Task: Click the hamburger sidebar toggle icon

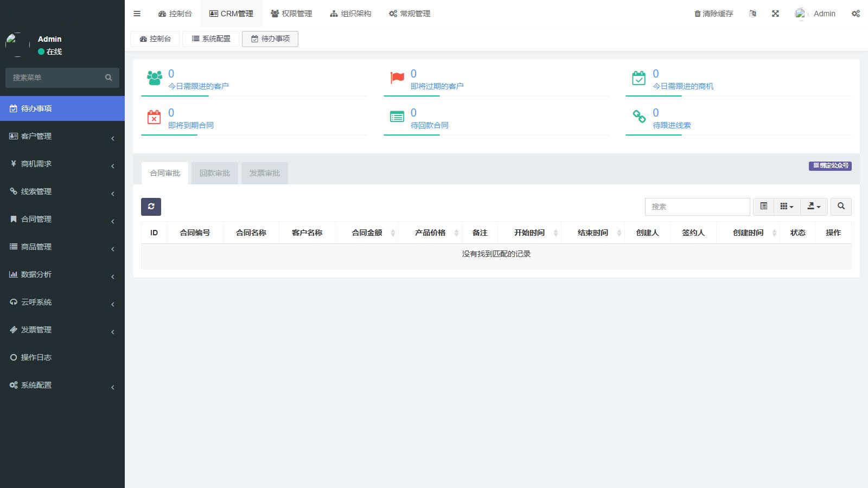Action: pos(137,14)
